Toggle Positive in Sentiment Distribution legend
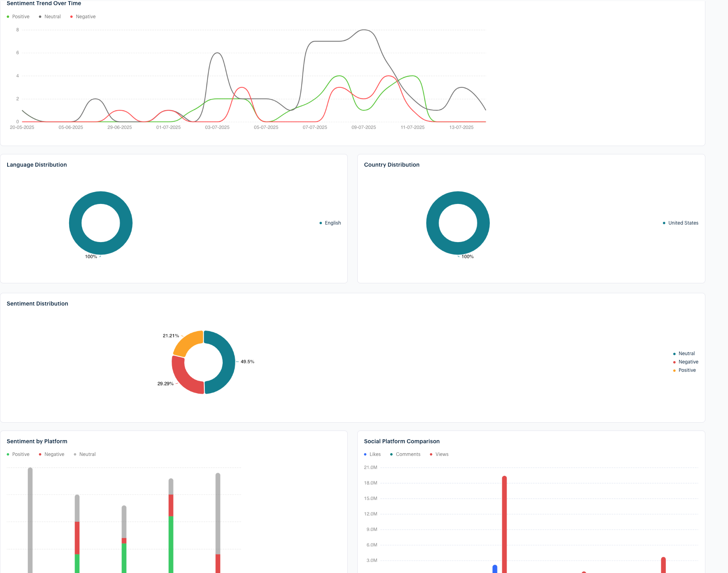The image size is (728, 573). point(684,370)
